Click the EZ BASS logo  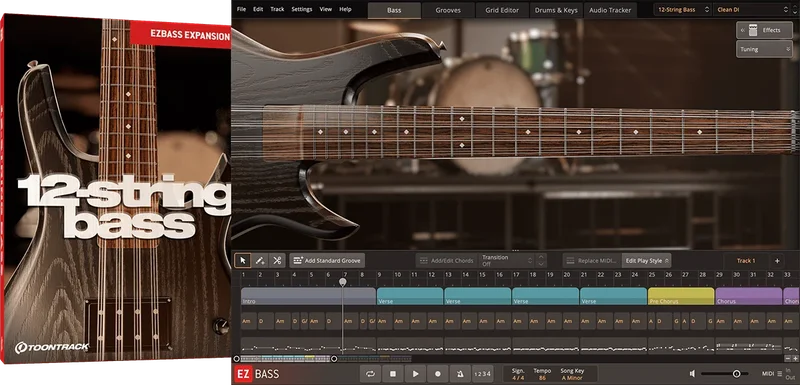point(256,374)
